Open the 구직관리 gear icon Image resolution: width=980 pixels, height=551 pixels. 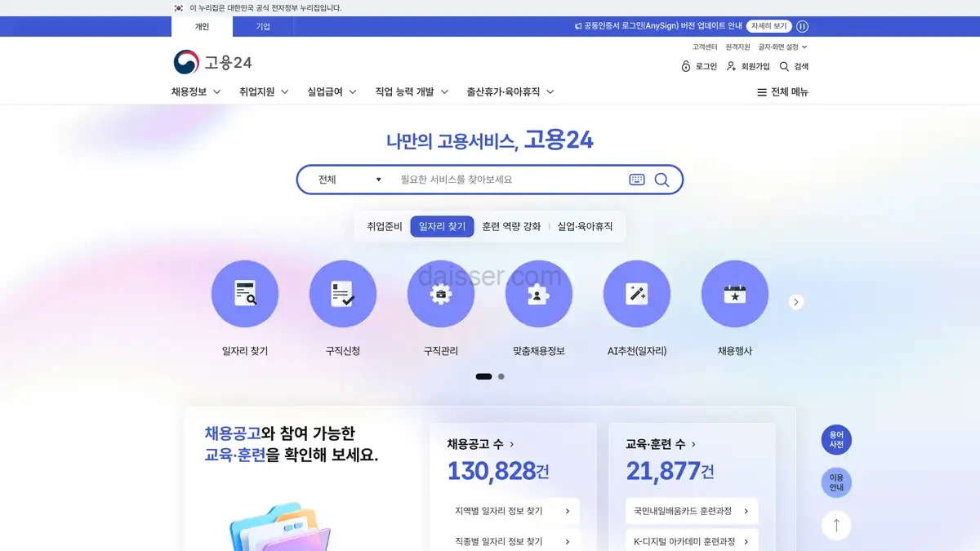(441, 294)
